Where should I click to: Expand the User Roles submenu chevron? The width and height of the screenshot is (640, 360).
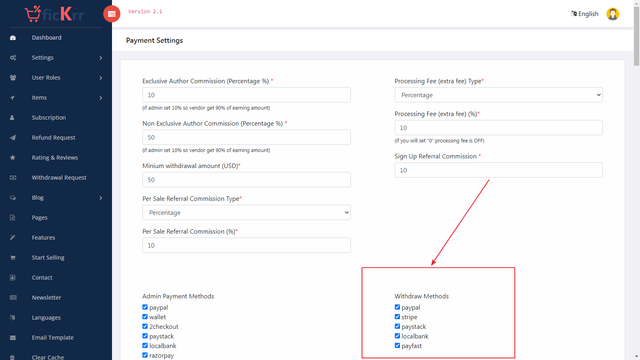tap(100, 78)
